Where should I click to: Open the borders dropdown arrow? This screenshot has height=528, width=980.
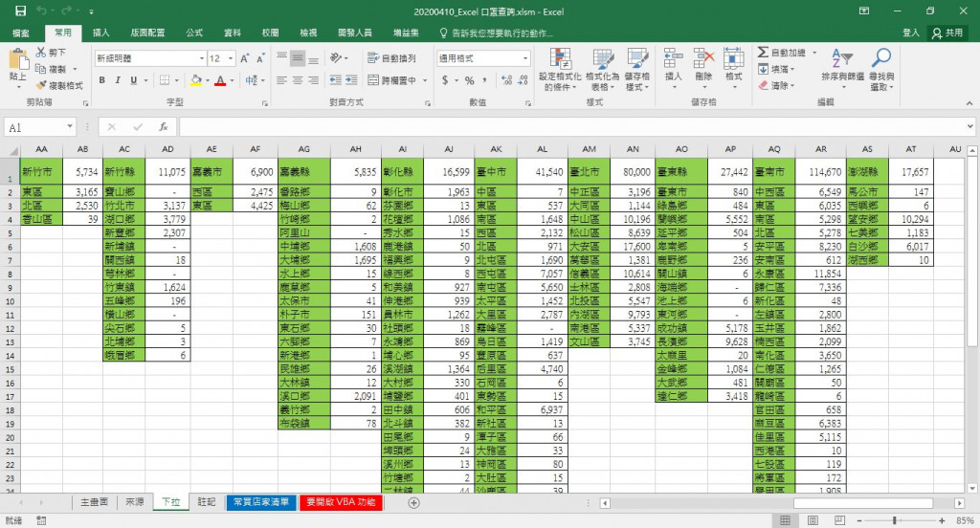[177, 80]
